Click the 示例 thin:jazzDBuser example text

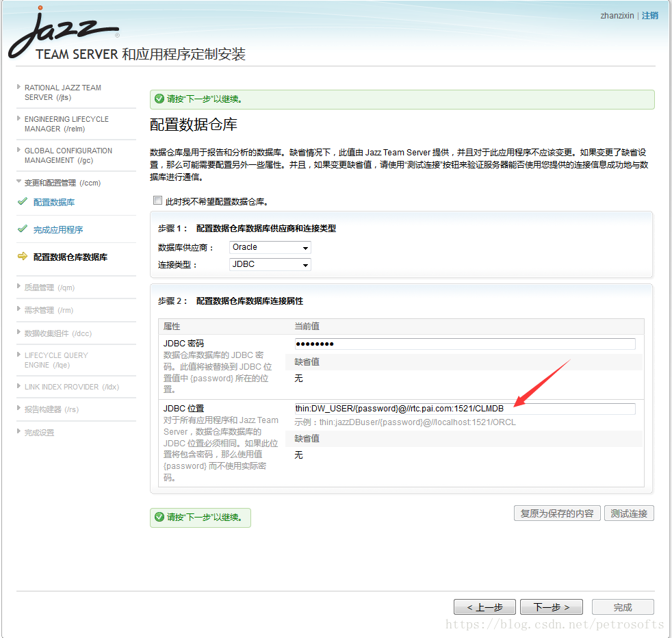[x=405, y=422]
